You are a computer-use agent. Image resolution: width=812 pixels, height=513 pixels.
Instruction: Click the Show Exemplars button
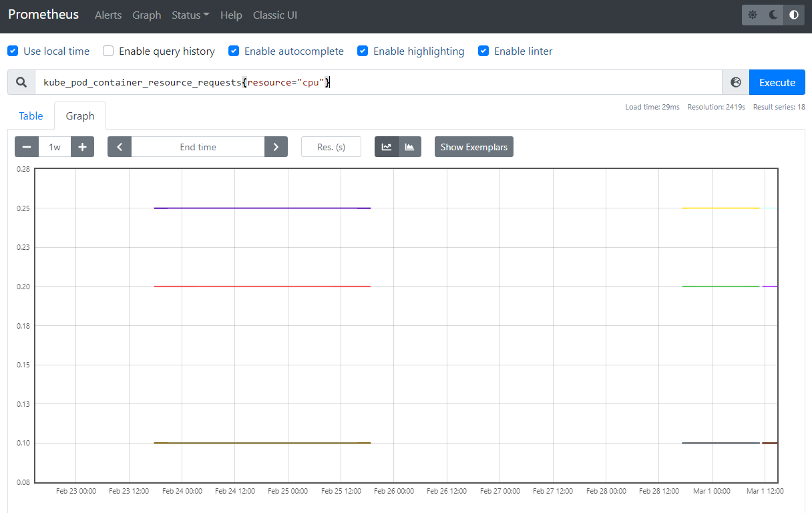(474, 147)
